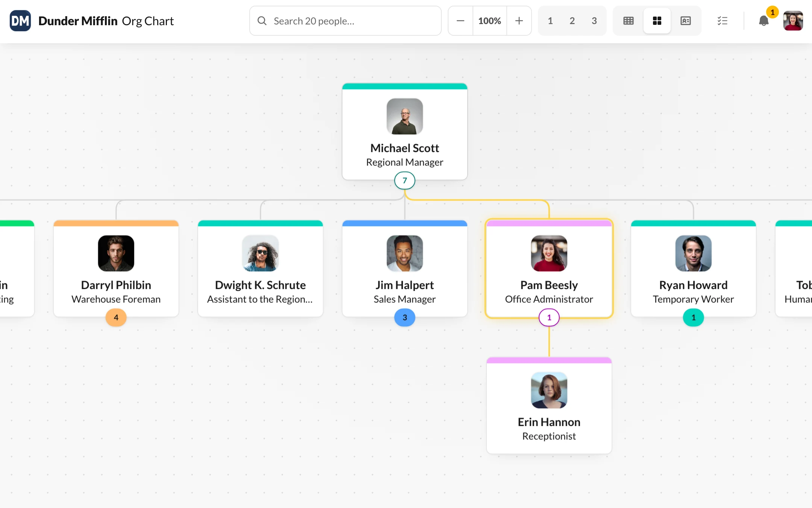812x508 pixels.
Task: Expand Jim Halpert's 3 reports
Action: (x=405, y=318)
